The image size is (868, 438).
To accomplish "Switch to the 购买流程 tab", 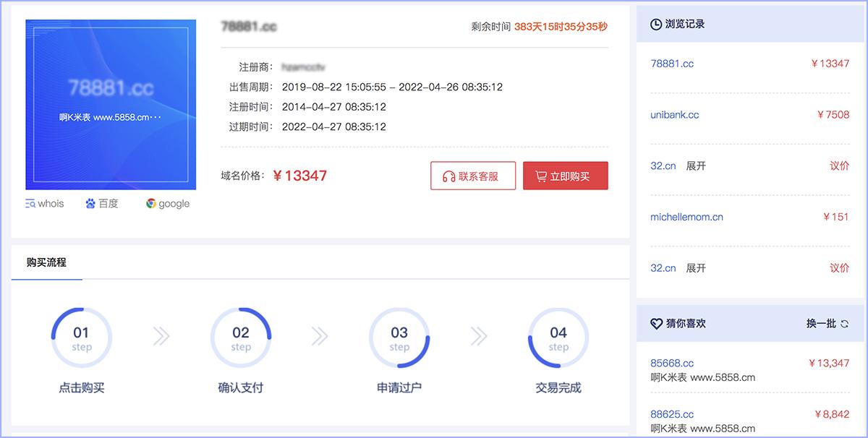I will click(46, 262).
